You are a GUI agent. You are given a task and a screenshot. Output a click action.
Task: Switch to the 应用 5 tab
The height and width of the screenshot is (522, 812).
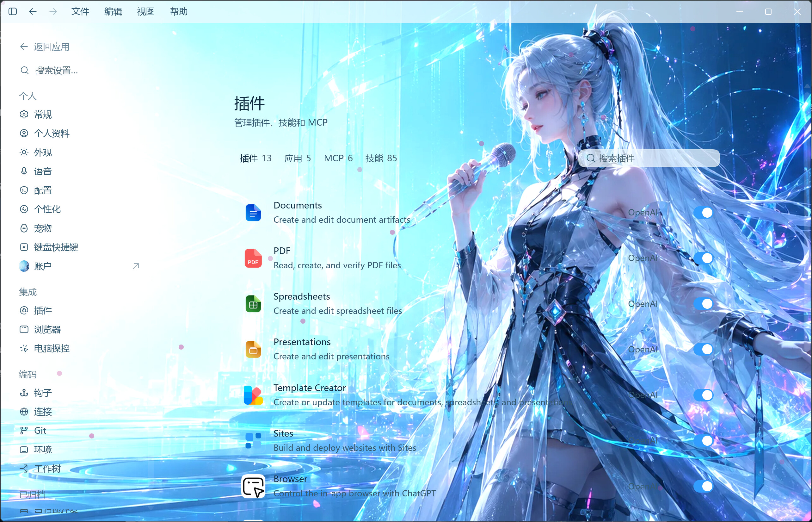[298, 158]
